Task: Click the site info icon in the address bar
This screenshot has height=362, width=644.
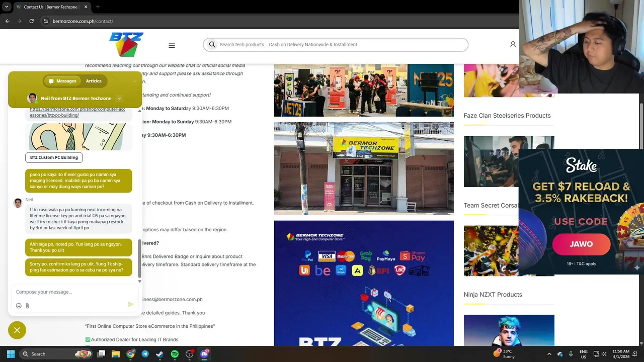Action: [x=46, y=21]
